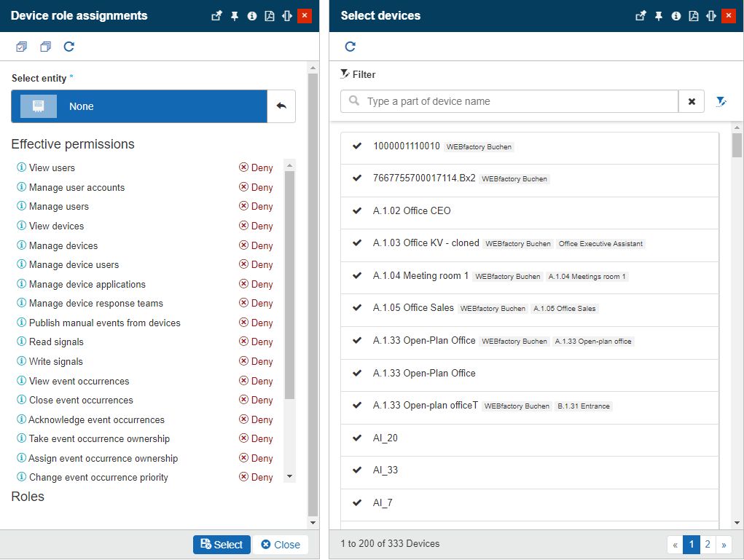Image resolution: width=744 pixels, height=560 pixels.
Task: Deselect the A.1.04 Meeting room 1 device
Action: click(357, 275)
